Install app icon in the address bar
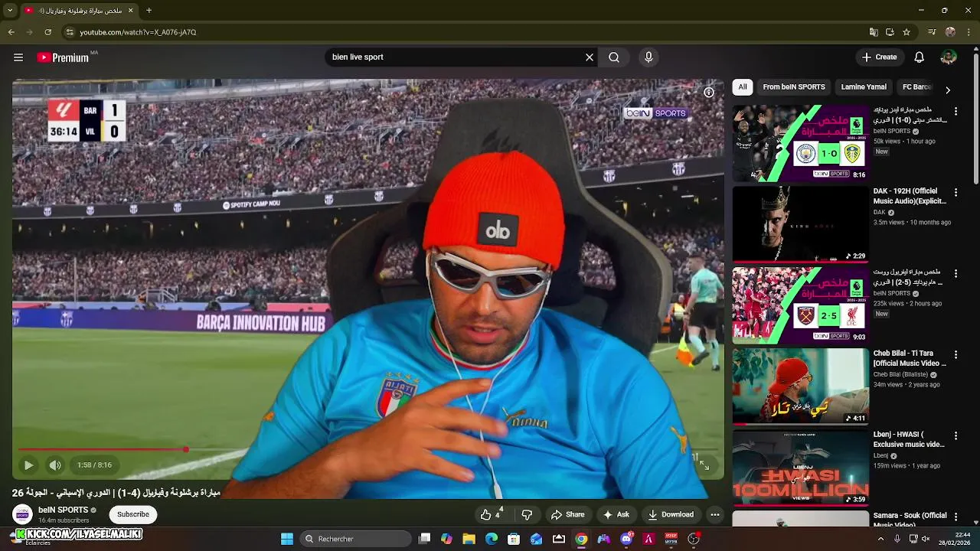The height and width of the screenshot is (551, 980). [890, 32]
